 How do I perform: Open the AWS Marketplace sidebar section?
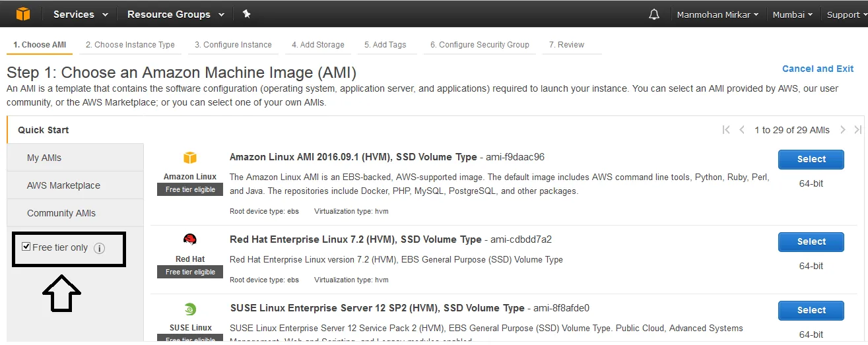[x=63, y=185]
